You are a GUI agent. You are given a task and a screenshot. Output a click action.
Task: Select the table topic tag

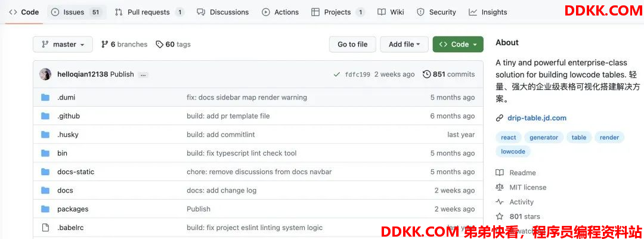(x=579, y=138)
